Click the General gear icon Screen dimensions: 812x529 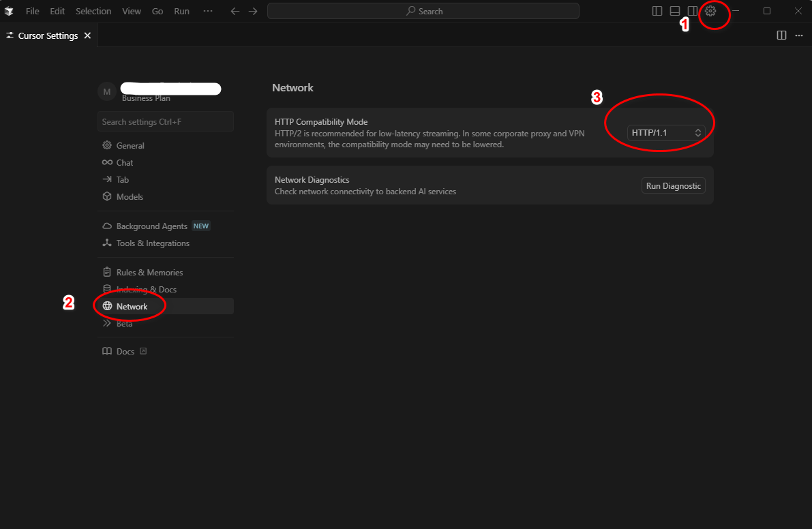[107, 145]
